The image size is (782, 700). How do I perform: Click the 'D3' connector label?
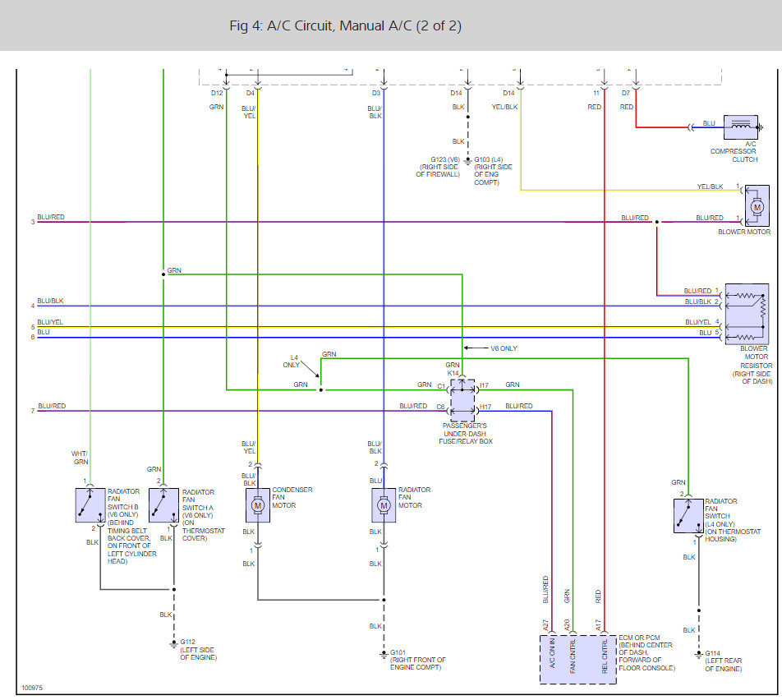[x=376, y=93]
